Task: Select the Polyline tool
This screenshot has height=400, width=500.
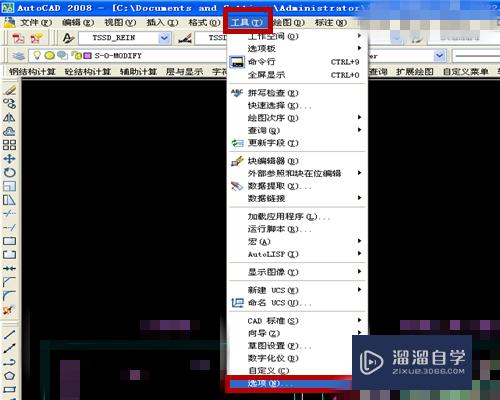Action: click(9, 362)
